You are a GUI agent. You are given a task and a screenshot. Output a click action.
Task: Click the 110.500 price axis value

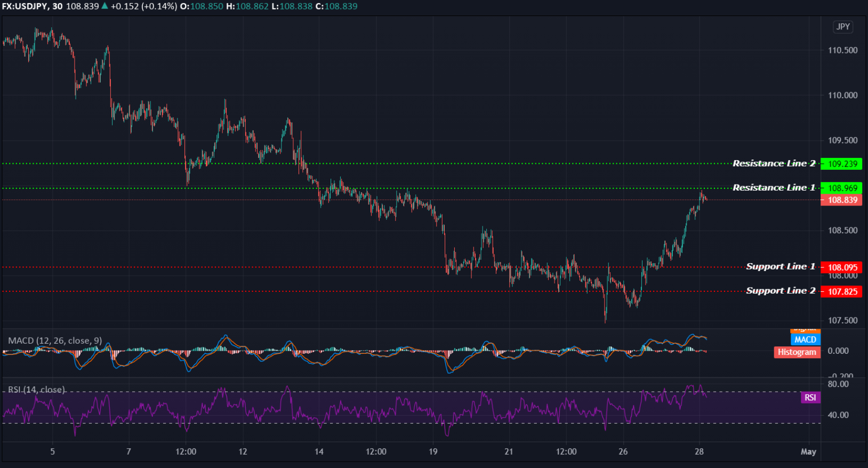pyautogui.click(x=842, y=50)
